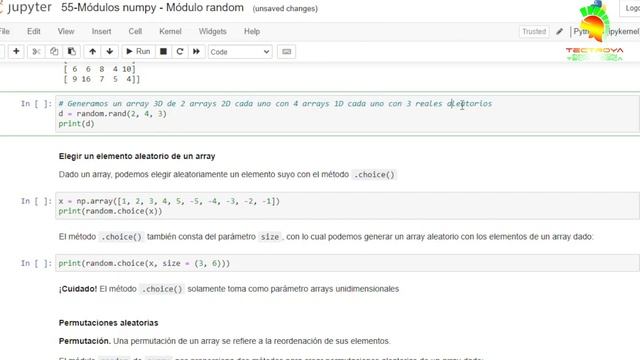This screenshot has height=360, width=640.
Task: Click the input prompt of the random.rand cell
Action: pyautogui.click(x=36, y=104)
